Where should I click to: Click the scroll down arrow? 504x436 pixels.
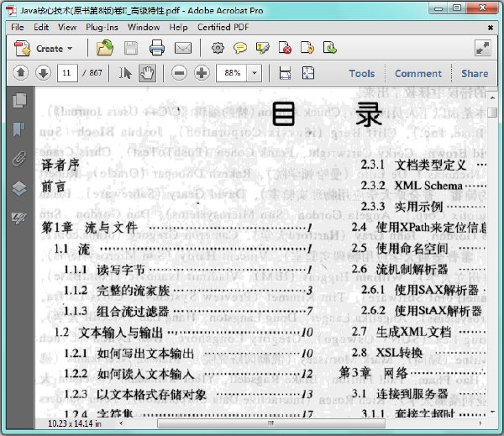[492, 412]
